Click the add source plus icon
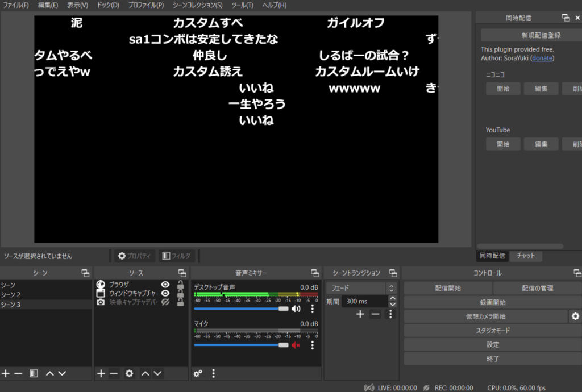Viewport: 582px width, 392px height. click(101, 373)
